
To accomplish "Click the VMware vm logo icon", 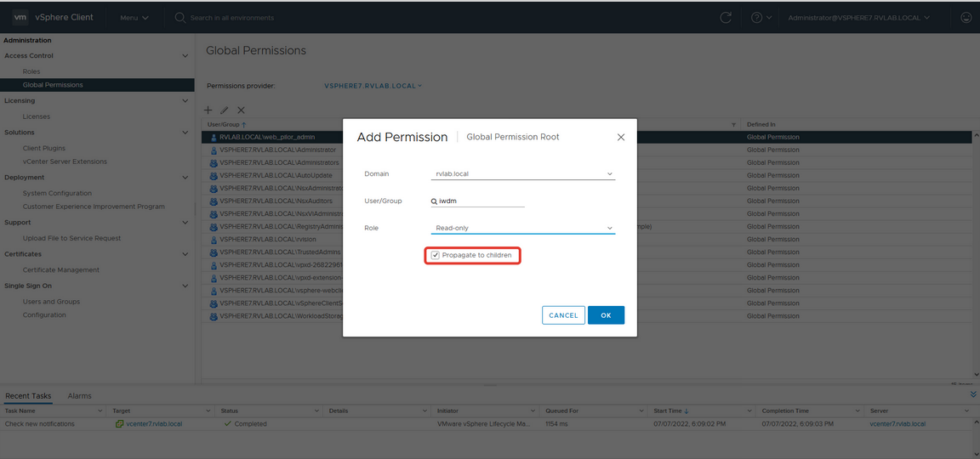I will pos(20,18).
